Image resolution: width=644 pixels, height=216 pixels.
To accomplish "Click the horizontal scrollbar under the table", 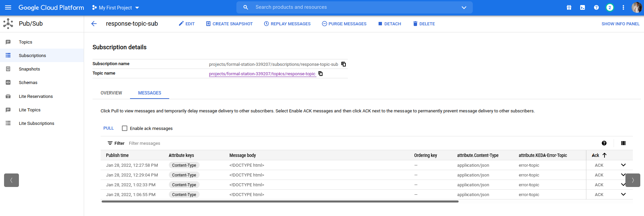I will pyautogui.click(x=280, y=201).
